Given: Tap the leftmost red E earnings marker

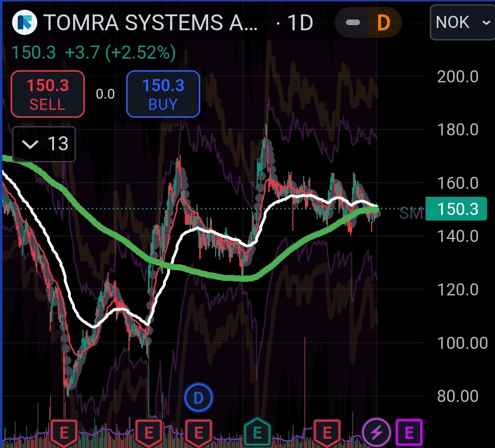Looking at the screenshot, I should [x=64, y=433].
